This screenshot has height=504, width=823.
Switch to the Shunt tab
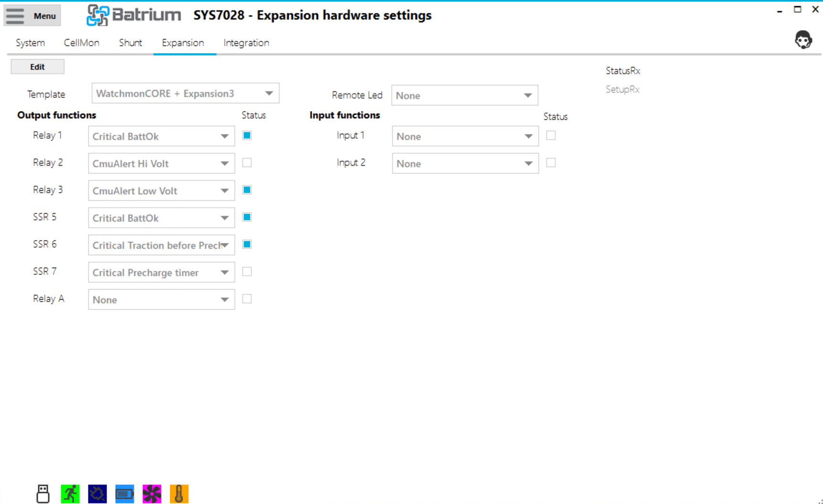(x=130, y=43)
